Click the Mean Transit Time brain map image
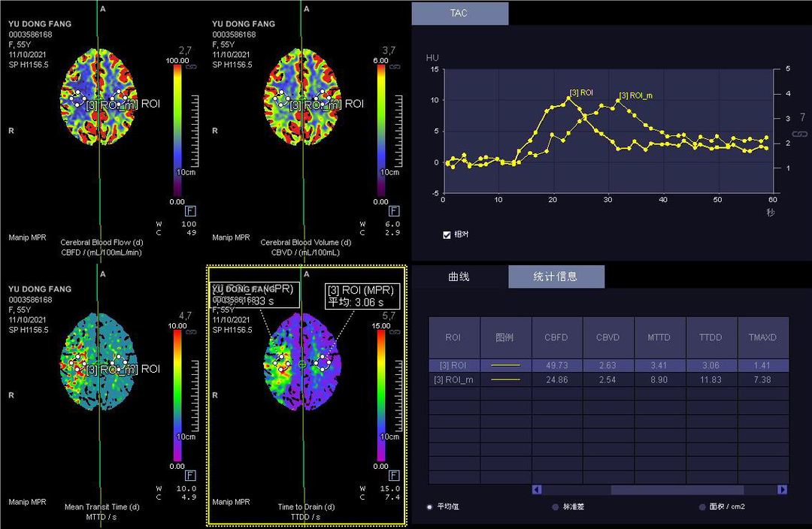Viewport: 812px width, 529px height. click(99, 361)
